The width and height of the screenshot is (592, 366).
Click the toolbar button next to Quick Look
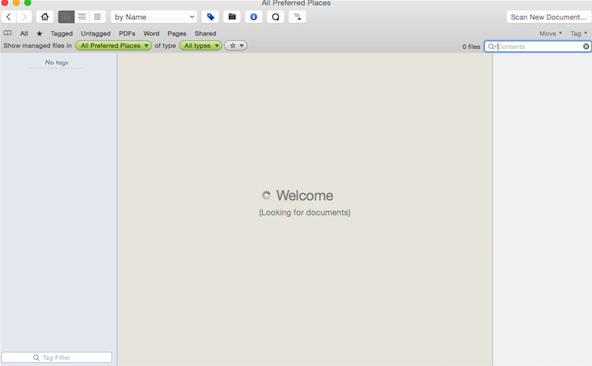(x=298, y=17)
